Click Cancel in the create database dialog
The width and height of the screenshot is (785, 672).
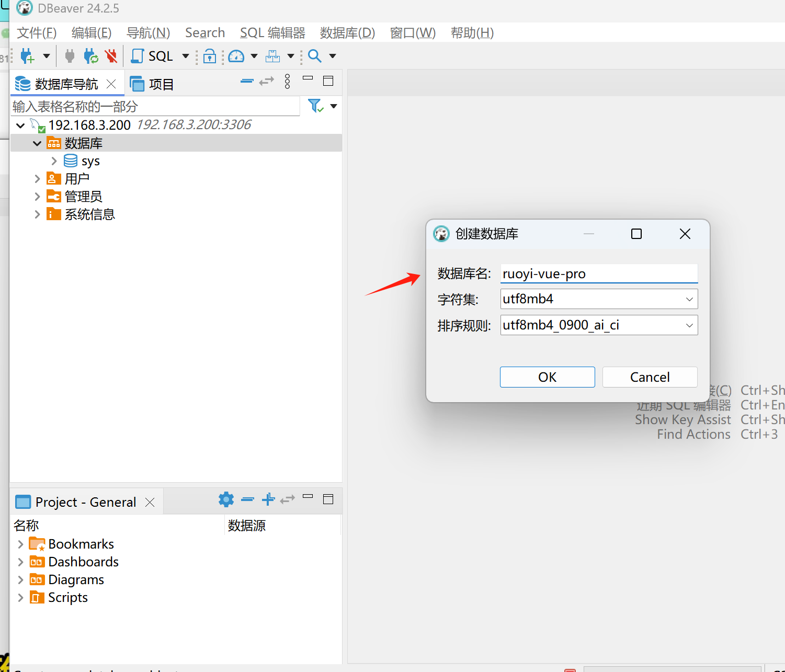click(650, 377)
